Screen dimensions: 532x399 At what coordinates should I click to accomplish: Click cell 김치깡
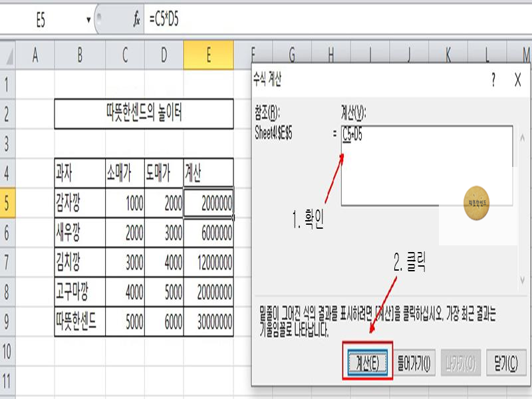pyautogui.click(x=80, y=262)
